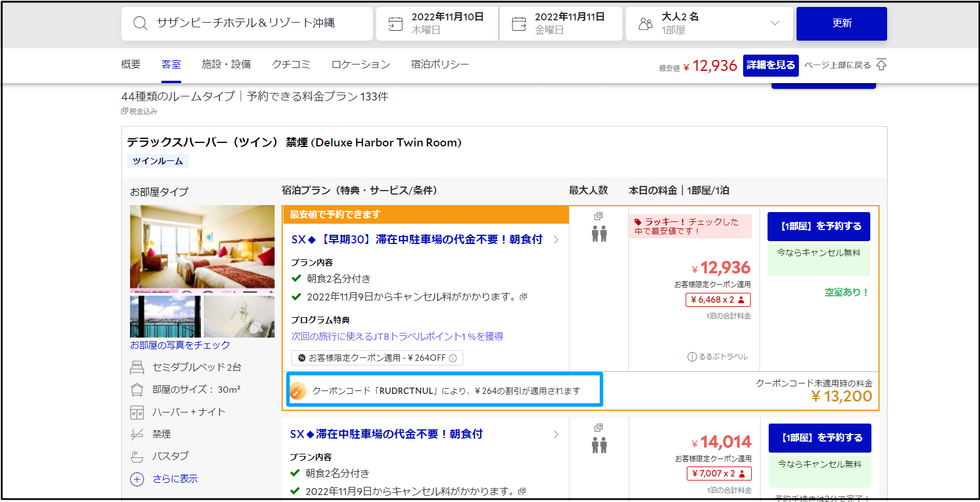The width and height of the screenshot is (980, 502).
Task: Open the check-in date calendar icon
Action: click(395, 24)
